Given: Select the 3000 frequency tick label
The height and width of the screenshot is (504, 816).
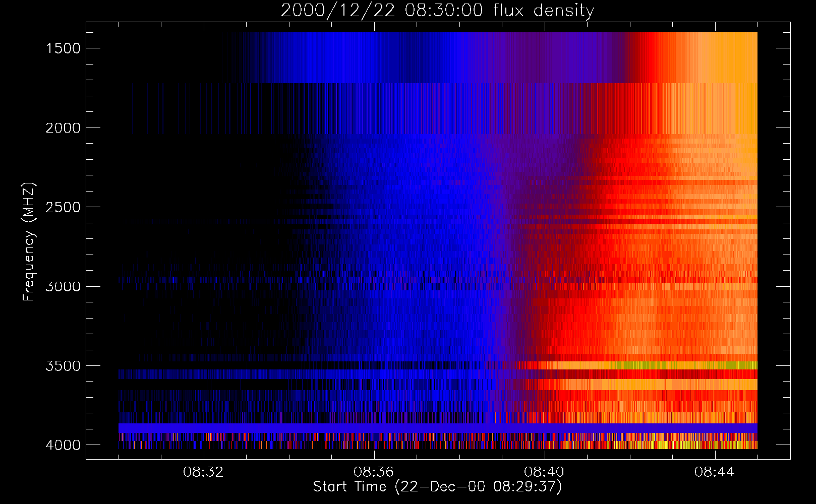Looking at the screenshot, I should coord(63,286).
